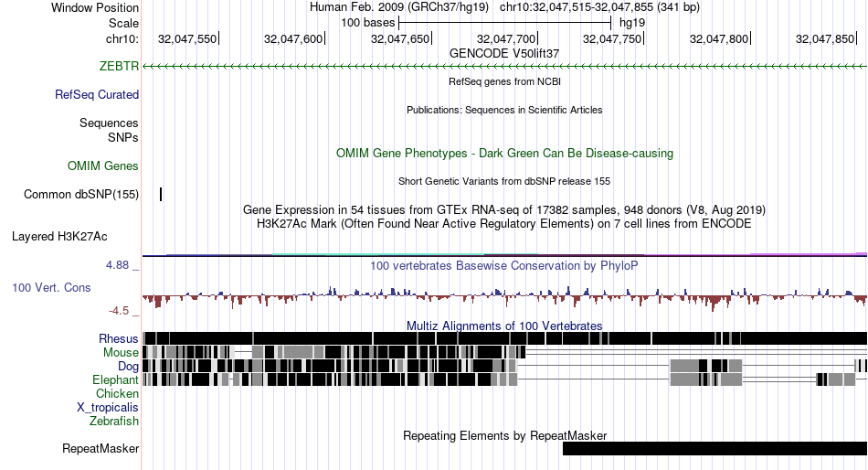Click the Window Position label
This screenshot has width=868, height=470.
(95, 7)
